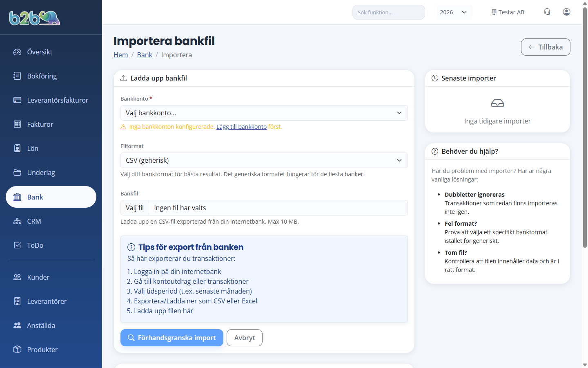The image size is (588, 368).
Task: Click the Tillbaka button
Action: [546, 47]
